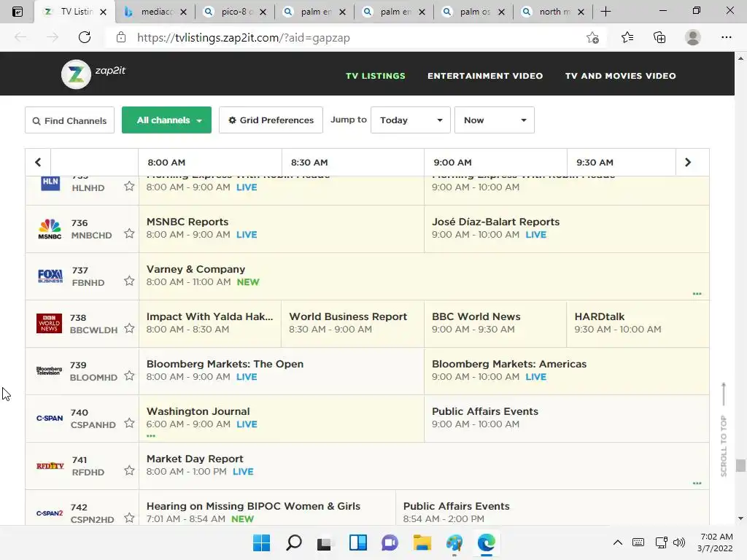Click the page vertical scrollbar thumb
This screenshot has width=747, height=560.
[x=740, y=465]
